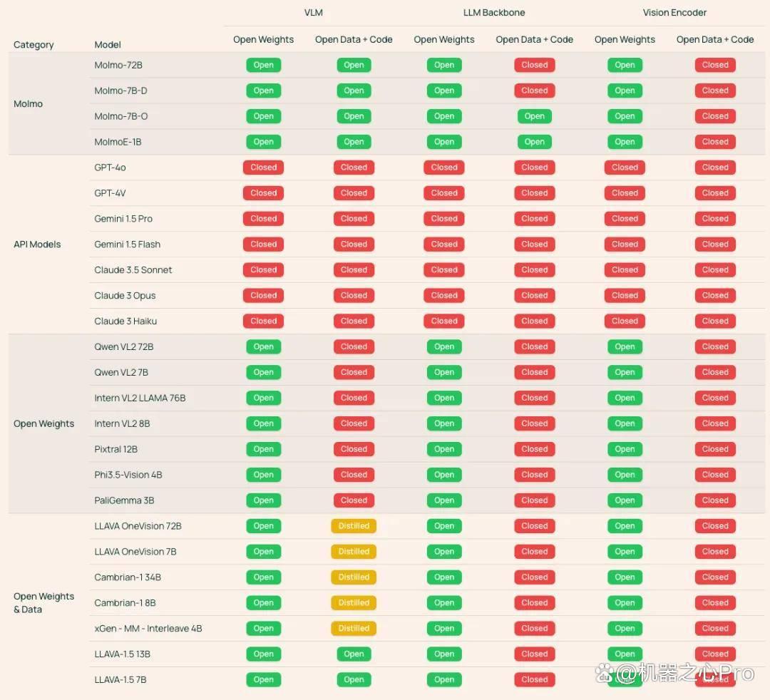Click the Molmo-72B model name
The height and width of the screenshot is (700, 770).
pos(118,65)
